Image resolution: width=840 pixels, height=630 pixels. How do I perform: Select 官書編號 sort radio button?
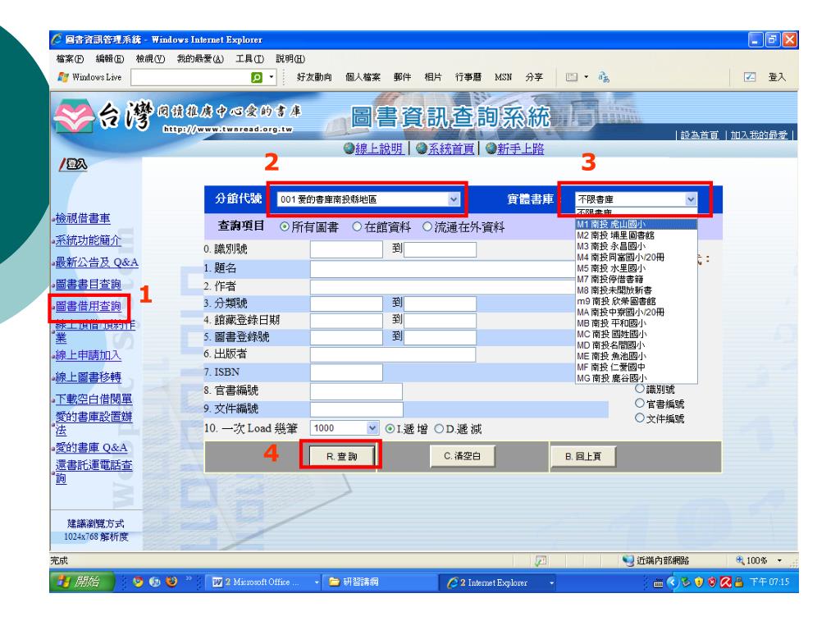pyautogui.click(x=640, y=403)
